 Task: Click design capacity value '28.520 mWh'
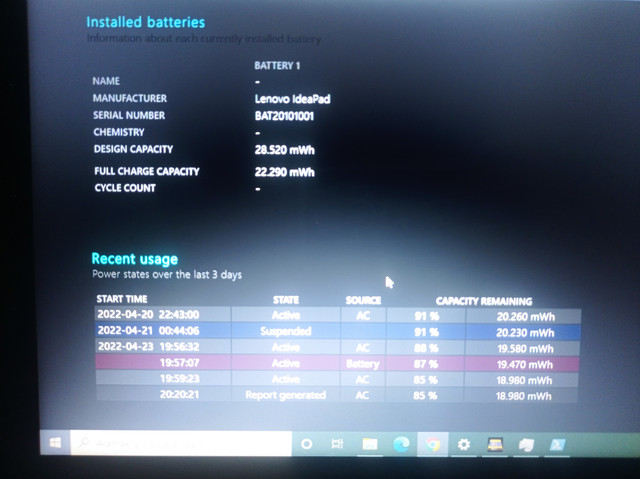coord(284,150)
